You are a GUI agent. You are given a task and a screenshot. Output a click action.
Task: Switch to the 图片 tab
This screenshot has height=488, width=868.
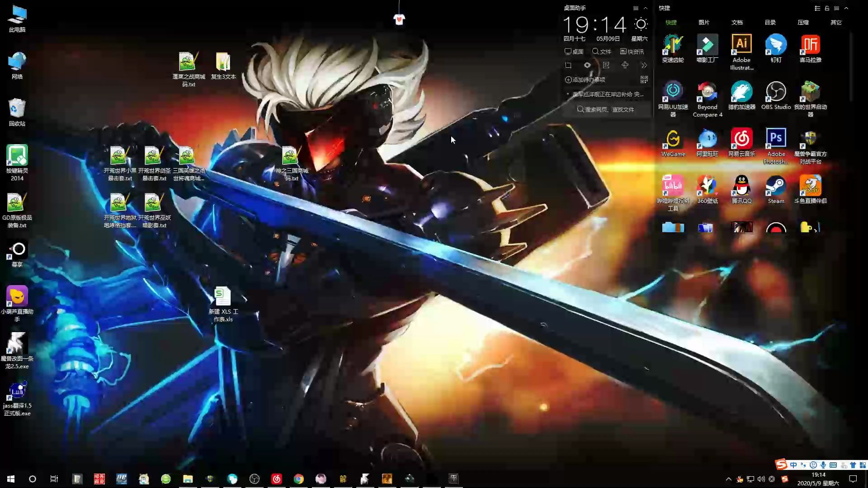click(x=704, y=22)
